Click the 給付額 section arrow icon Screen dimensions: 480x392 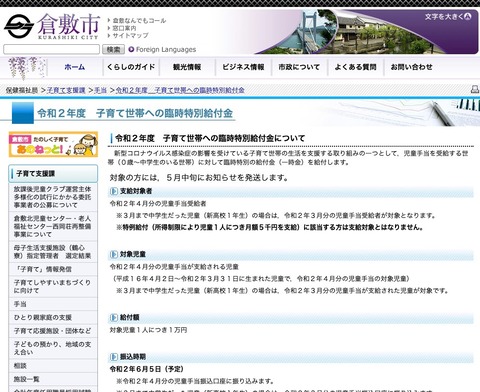[x=114, y=317]
